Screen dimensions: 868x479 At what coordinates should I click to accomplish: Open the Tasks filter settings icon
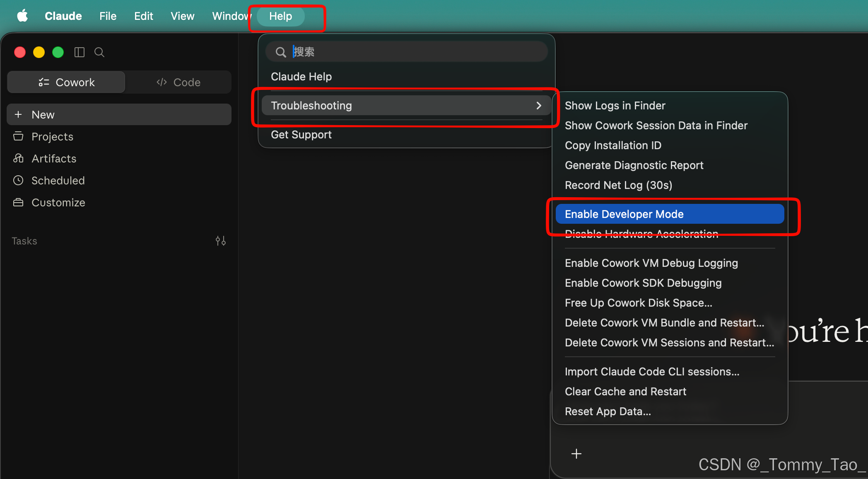tap(221, 241)
